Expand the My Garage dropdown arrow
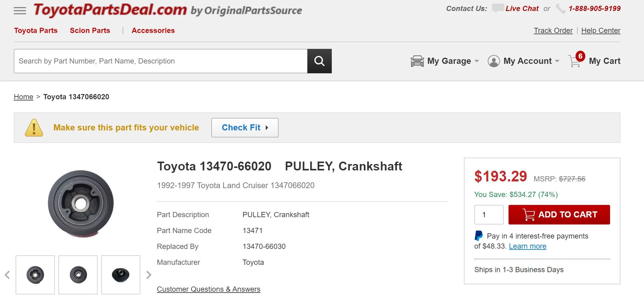This screenshot has height=299, width=644. (477, 61)
